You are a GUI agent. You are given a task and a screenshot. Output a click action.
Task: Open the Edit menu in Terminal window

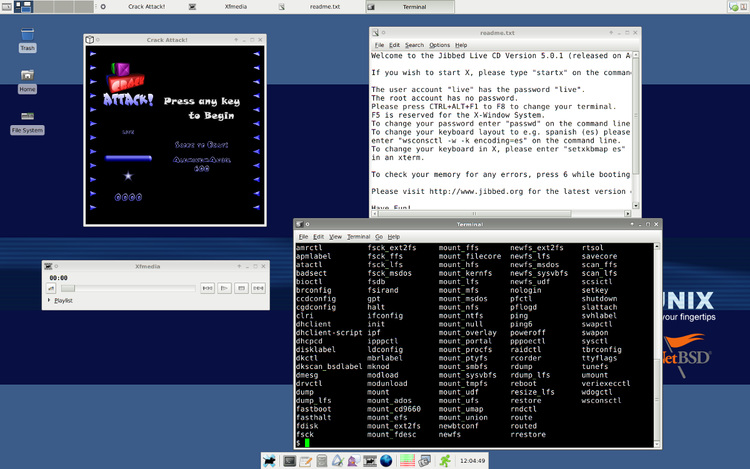(x=318, y=237)
